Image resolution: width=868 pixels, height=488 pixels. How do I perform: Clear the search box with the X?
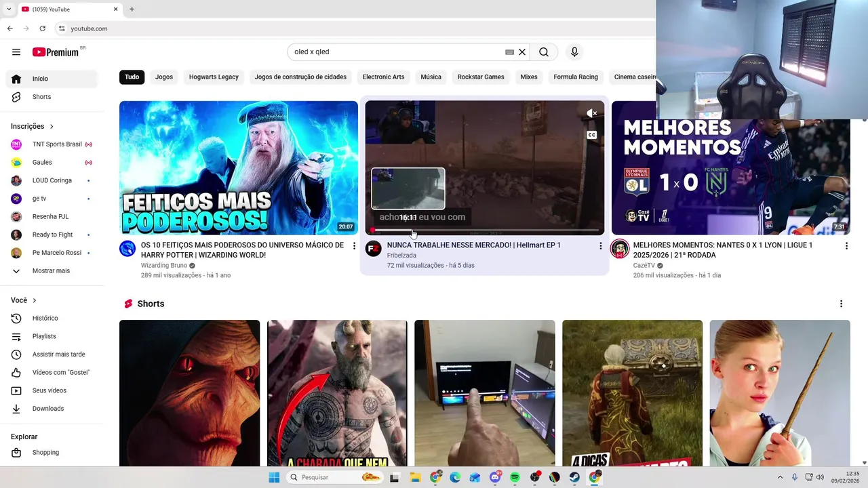pyautogui.click(x=522, y=52)
